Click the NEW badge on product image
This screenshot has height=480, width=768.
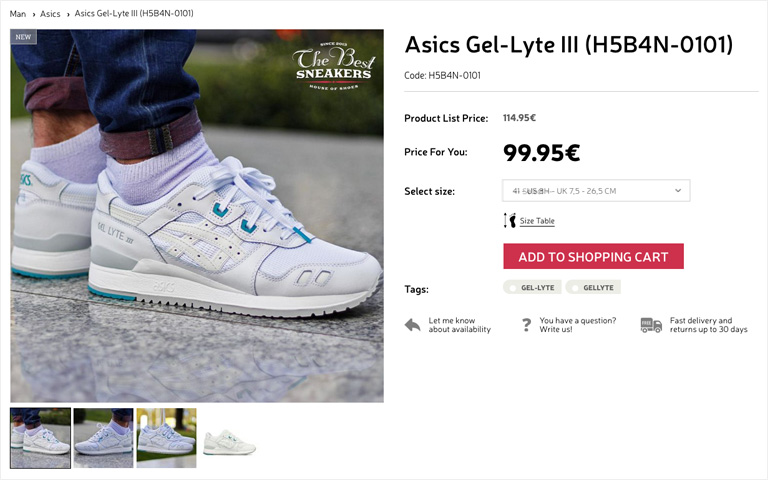24,37
